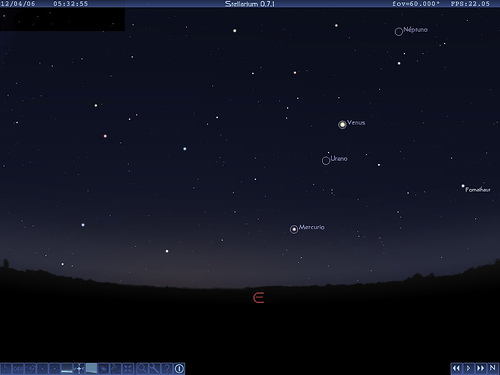Toggle cardinal points display

(x=79, y=369)
